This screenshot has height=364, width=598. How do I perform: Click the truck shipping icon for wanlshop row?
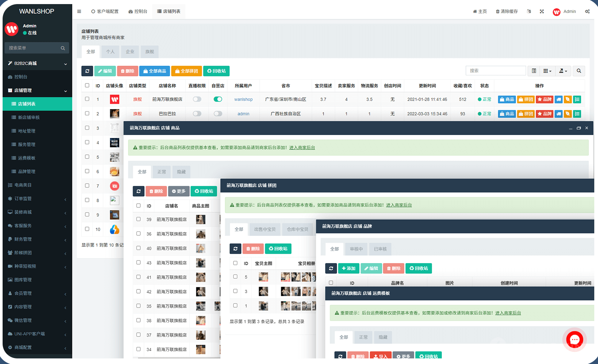click(559, 99)
